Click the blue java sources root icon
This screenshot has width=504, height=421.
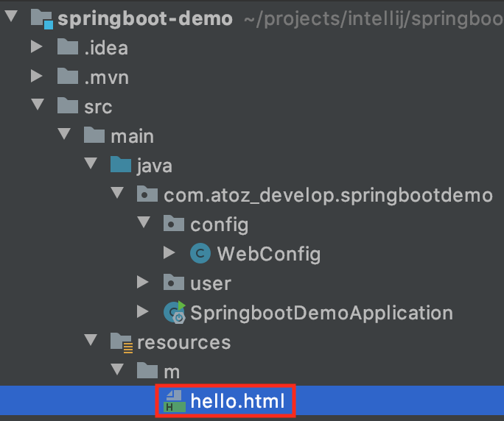[121, 164]
